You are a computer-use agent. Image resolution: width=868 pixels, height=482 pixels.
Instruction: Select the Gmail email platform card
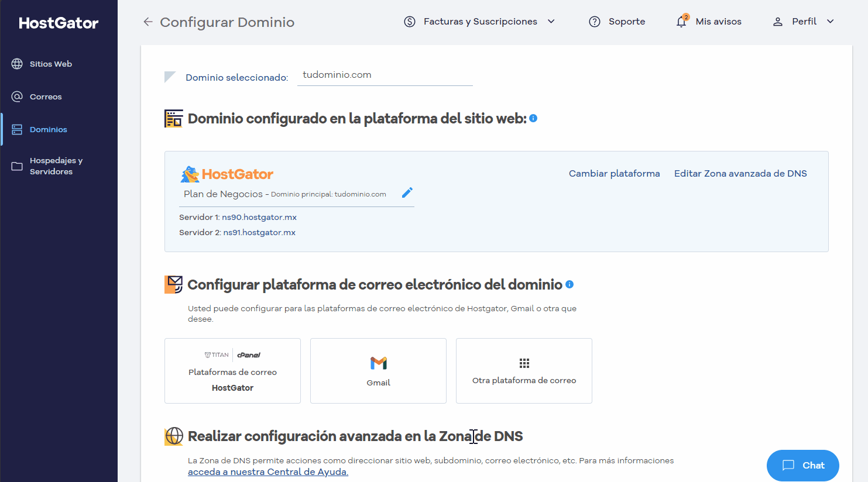[378, 371]
